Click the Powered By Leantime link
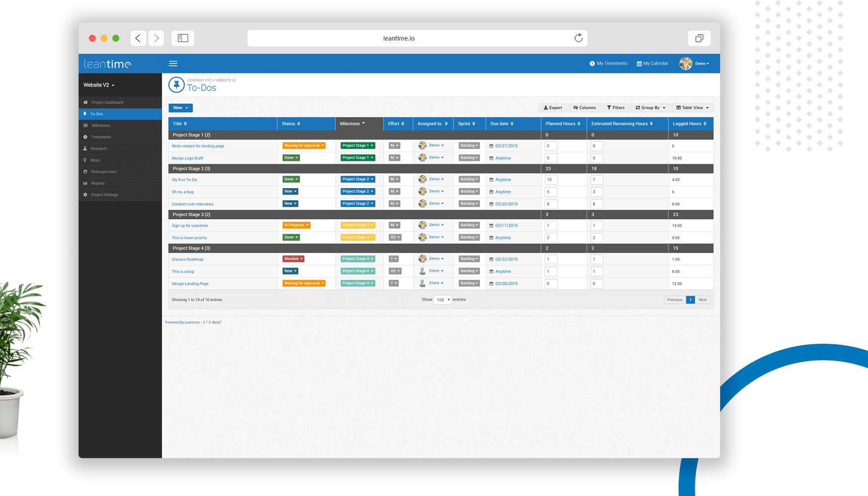Viewport: 868px width, 496px height. [183, 322]
